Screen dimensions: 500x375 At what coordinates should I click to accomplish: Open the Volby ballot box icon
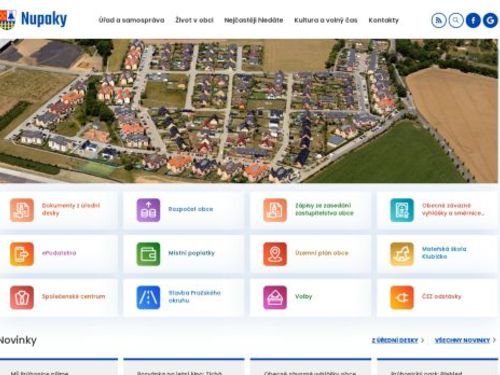click(x=275, y=297)
